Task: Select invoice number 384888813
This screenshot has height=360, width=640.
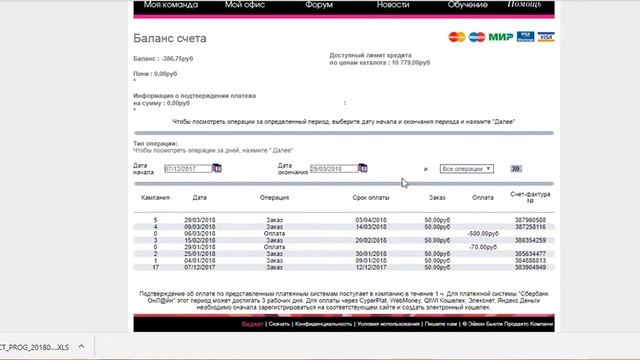Action: pyautogui.click(x=530, y=260)
